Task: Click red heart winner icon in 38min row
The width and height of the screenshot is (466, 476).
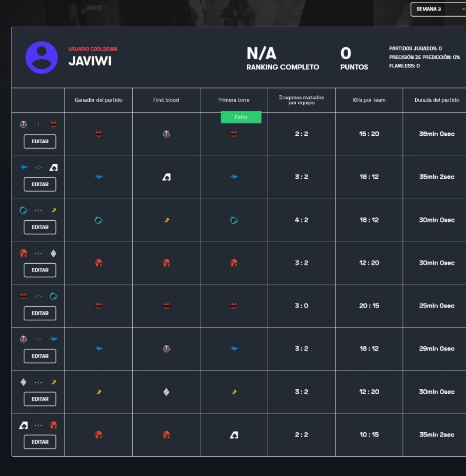Action: [x=98, y=134]
